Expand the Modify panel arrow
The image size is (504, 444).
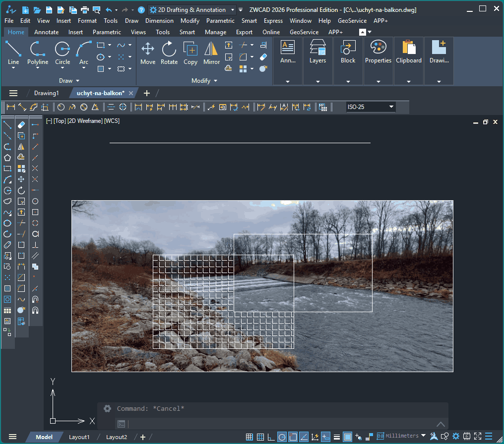point(215,81)
